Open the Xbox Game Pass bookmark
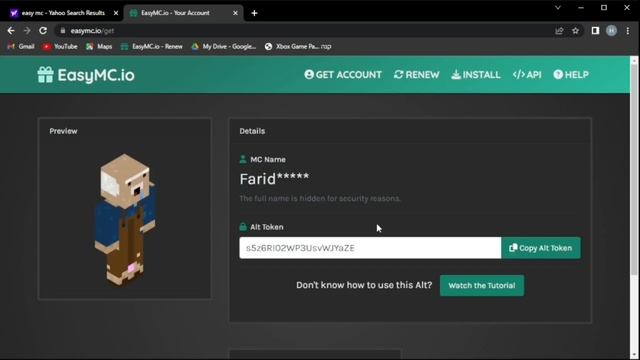Viewport: 640px width, 360px height. point(298,47)
